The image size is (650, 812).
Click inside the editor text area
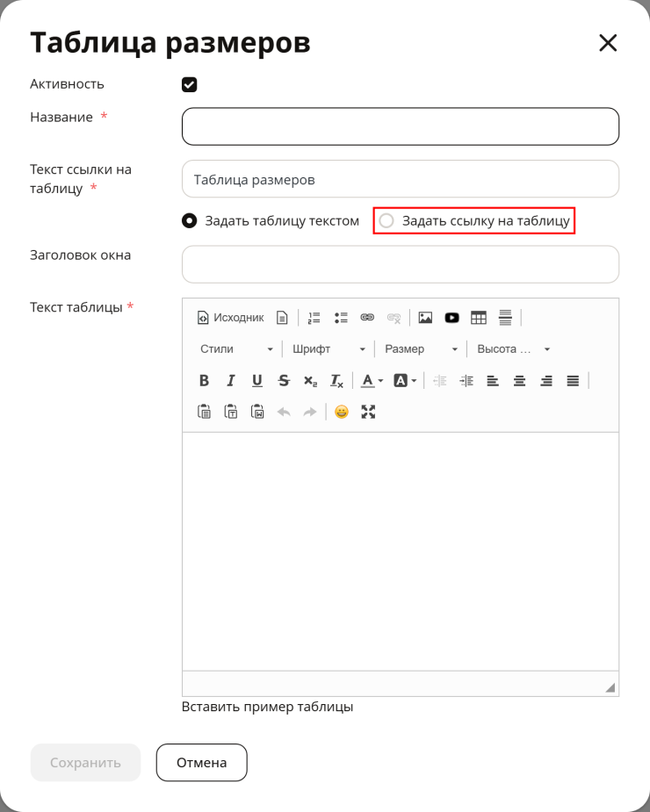401,551
